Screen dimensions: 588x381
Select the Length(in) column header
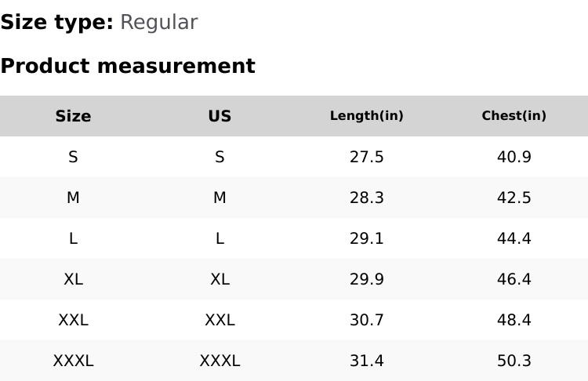(366, 116)
